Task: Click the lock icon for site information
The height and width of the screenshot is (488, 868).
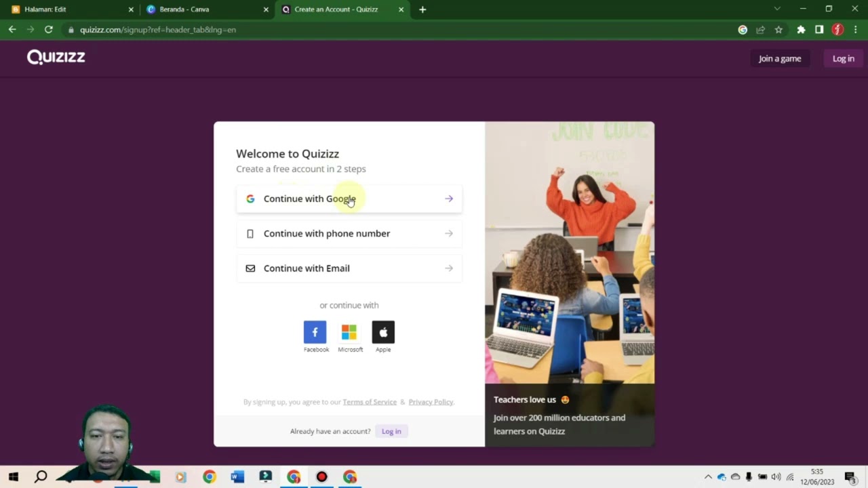Action: [71, 30]
